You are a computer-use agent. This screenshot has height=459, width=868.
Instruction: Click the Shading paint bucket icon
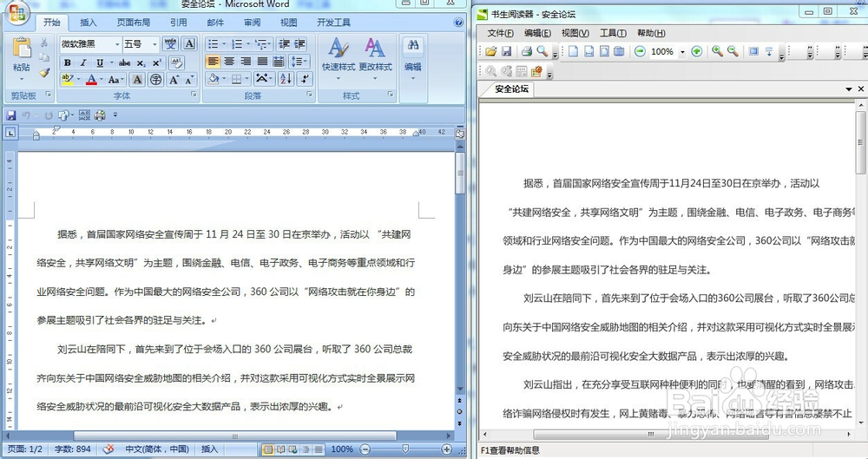pyautogui.click(x=214, y=79)
